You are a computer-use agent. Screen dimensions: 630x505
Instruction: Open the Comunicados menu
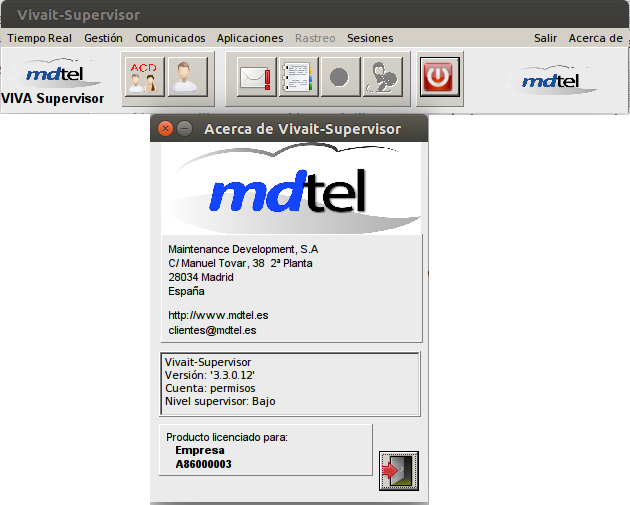point(170,38)
